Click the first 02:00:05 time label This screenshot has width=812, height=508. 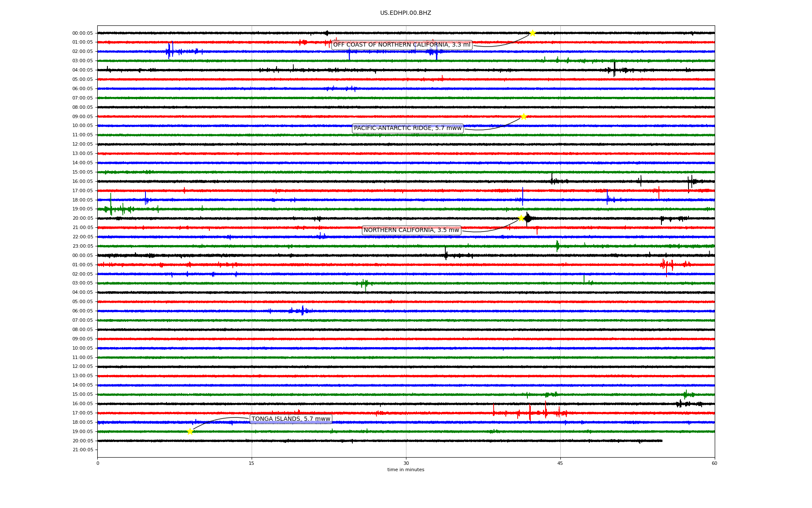click(x=82, y=52)
